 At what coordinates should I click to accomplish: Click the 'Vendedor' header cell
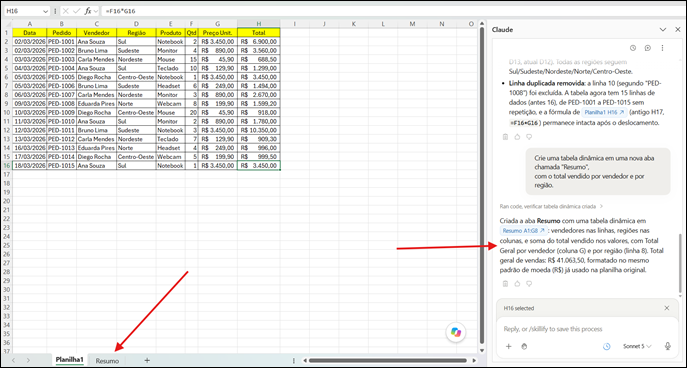point(96,32)
